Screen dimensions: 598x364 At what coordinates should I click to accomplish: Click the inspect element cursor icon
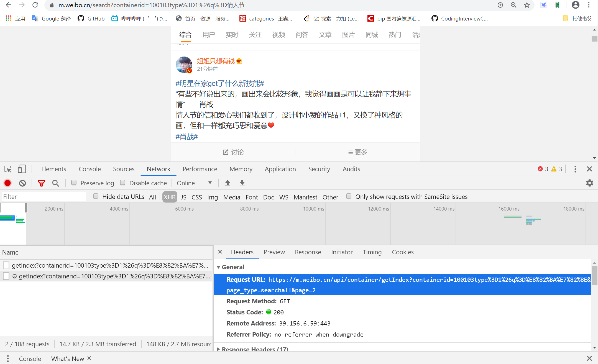pos(8,169)
